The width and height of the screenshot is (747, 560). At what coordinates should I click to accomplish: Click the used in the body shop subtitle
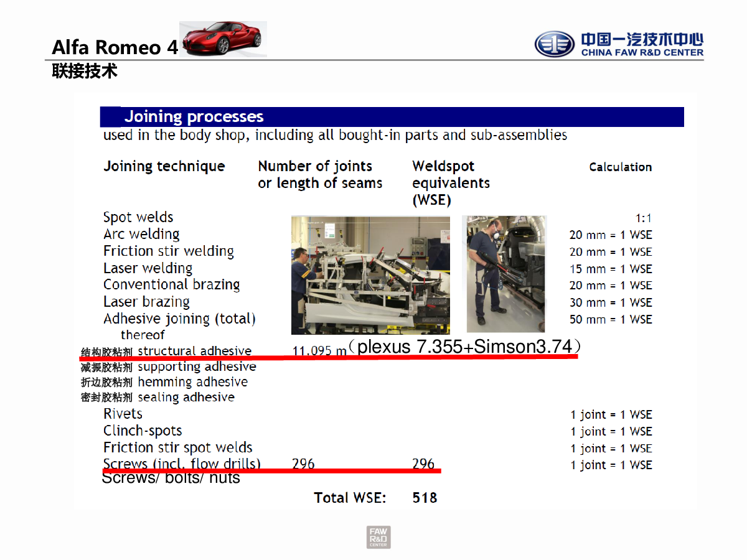pos(335,135)
